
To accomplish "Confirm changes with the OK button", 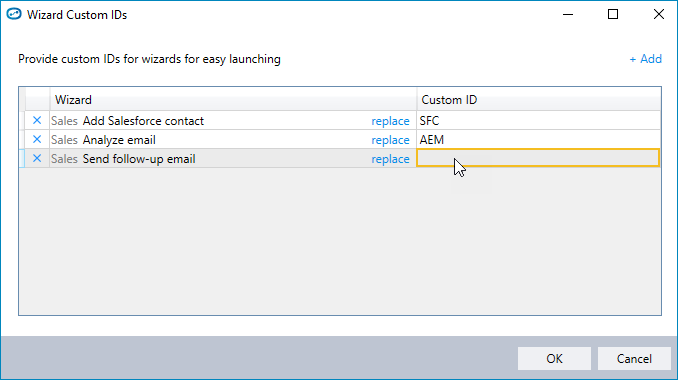I will (x=554, y=358).
